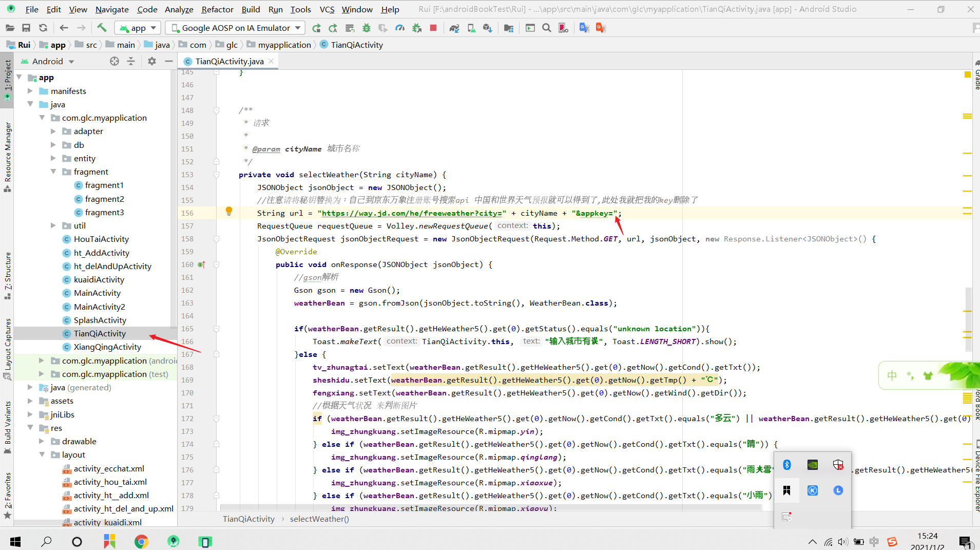Toggle the 2: Favorites tool window
Screen dimensions: 980x550
pyautogui.click(x=7, y=495)
